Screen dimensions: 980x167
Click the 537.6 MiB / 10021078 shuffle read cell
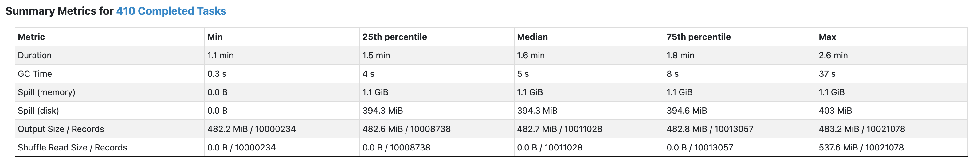pyautogui.click(x=861, y=148)
